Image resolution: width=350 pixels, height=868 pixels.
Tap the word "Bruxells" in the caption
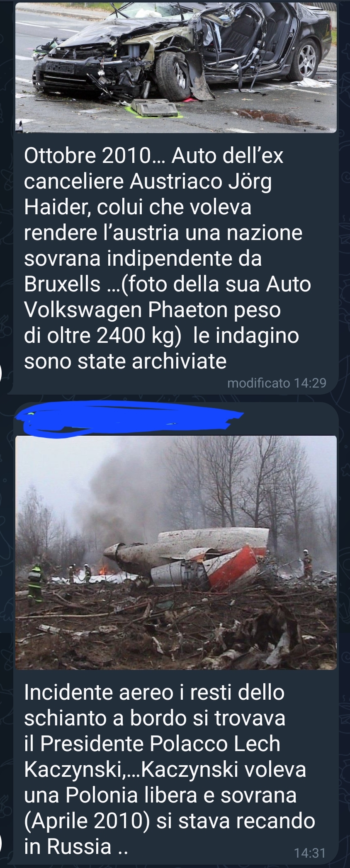[62, 284]
